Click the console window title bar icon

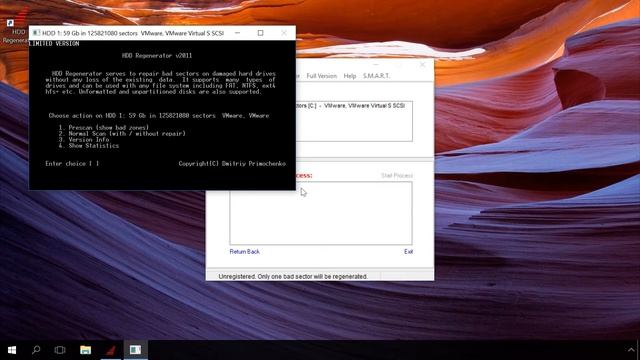(x=36, y=33)
